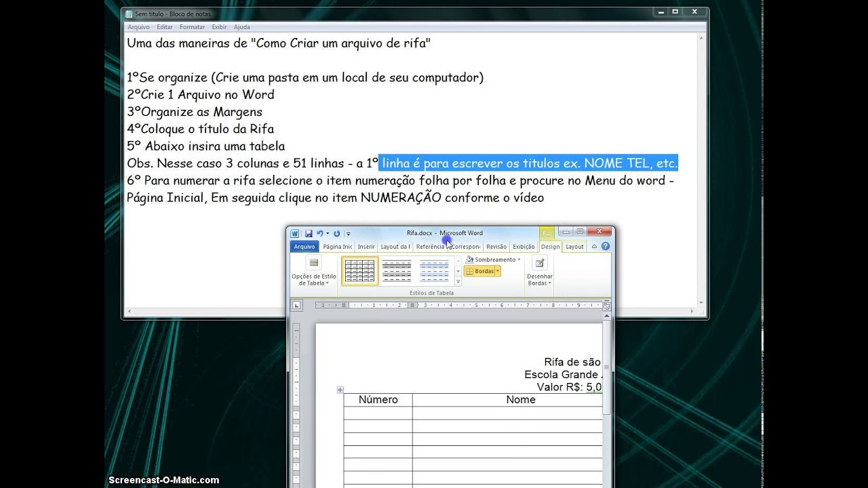Image resolution: width=868 pixels, height=488 pixels.
Task: Open the Referências tab
Action: pyautogui.click(x=431, y=247)
